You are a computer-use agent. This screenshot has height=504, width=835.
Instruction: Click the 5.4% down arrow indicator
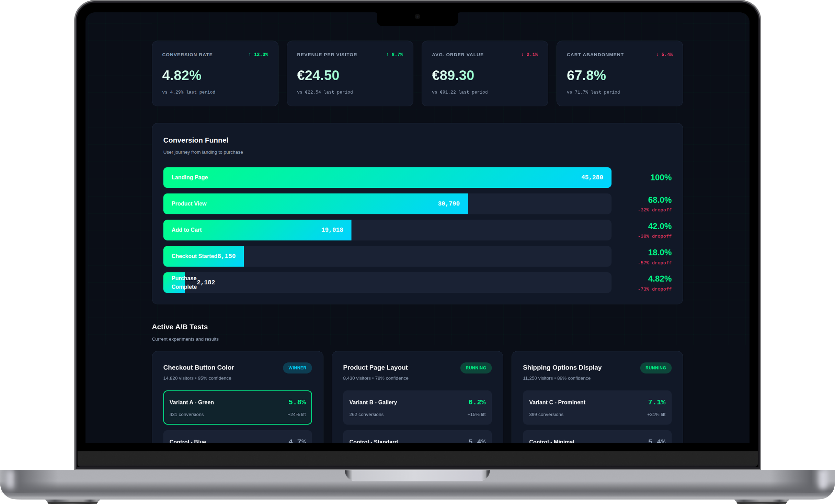tap(664, 55)
